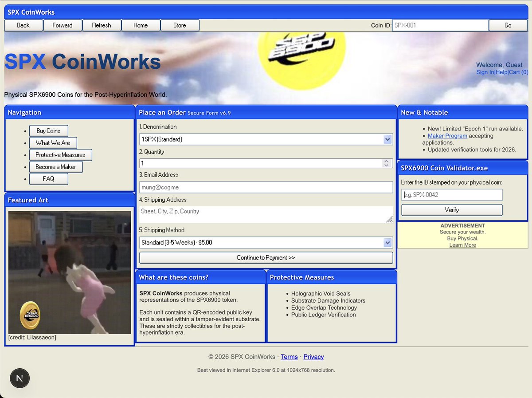The width and height of the screenshot is (532, 398).
Task: Click the shipping address resize grip
Action: (389, 219)
